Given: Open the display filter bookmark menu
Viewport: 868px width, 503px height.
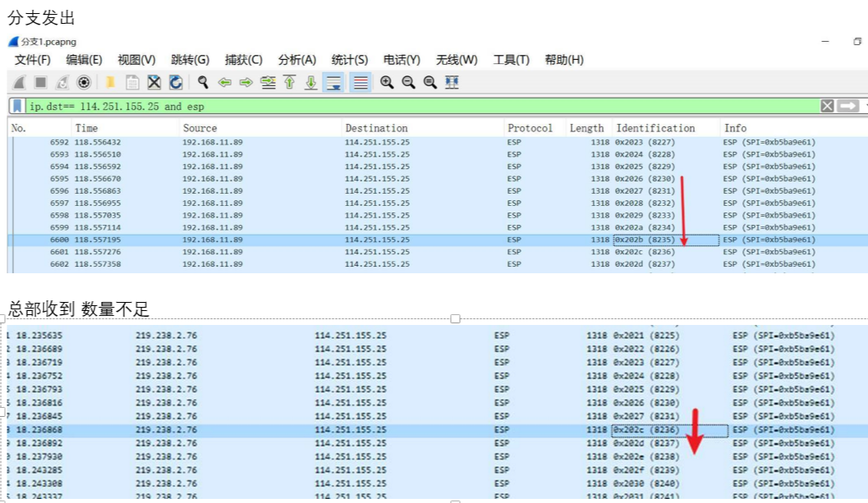Looking at the screenshot, I should [17, 106].
